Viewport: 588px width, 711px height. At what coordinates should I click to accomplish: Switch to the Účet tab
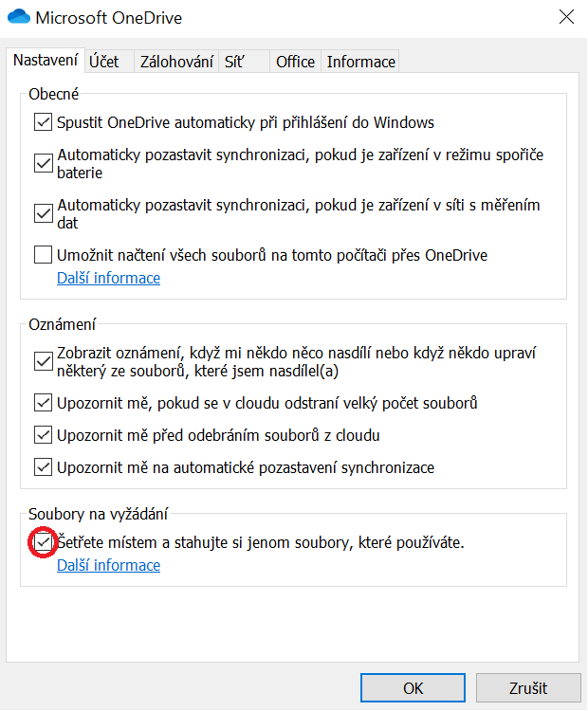point(103,62)
